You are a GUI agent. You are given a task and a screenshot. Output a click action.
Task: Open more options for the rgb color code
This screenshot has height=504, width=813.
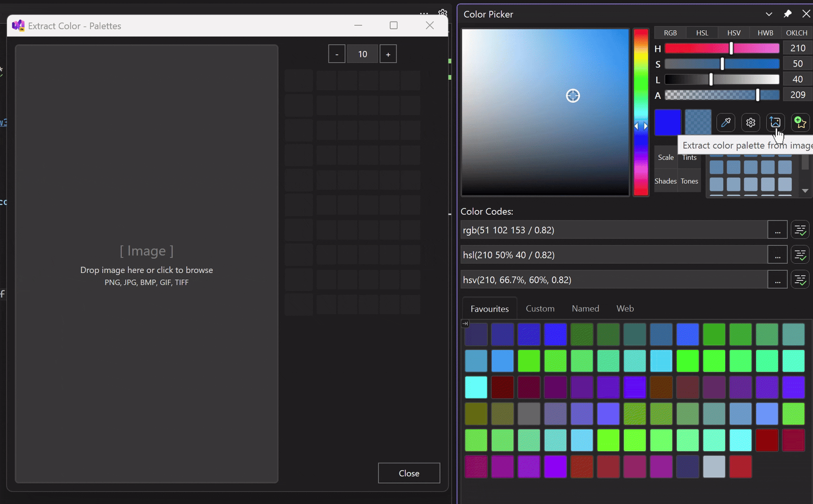click(x=778, y=230)
